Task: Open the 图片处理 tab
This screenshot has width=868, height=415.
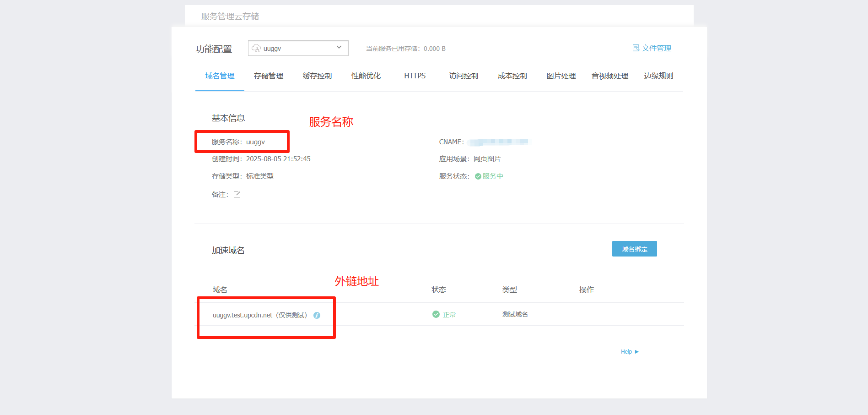Action: (561, 76)
